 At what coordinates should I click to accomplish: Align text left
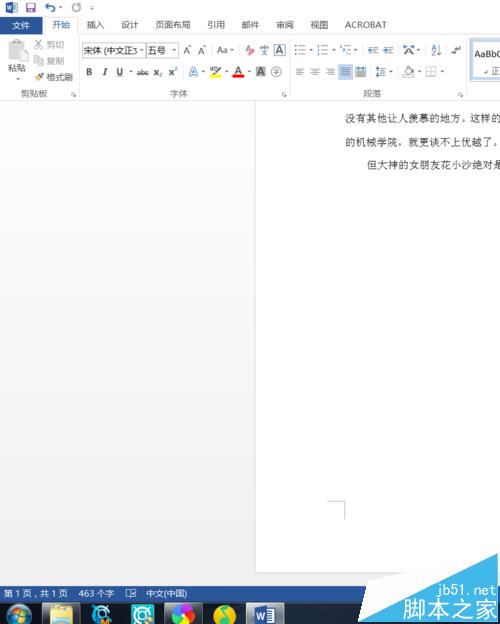point(300,72)
